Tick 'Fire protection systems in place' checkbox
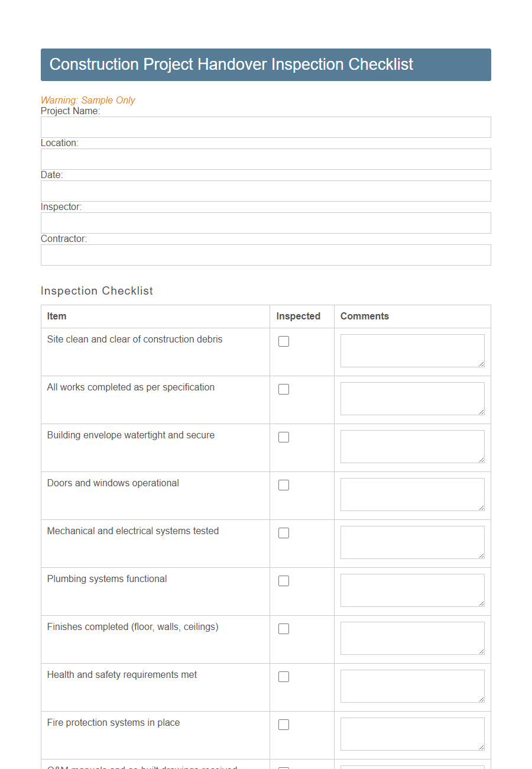 [x=284, y=725]
